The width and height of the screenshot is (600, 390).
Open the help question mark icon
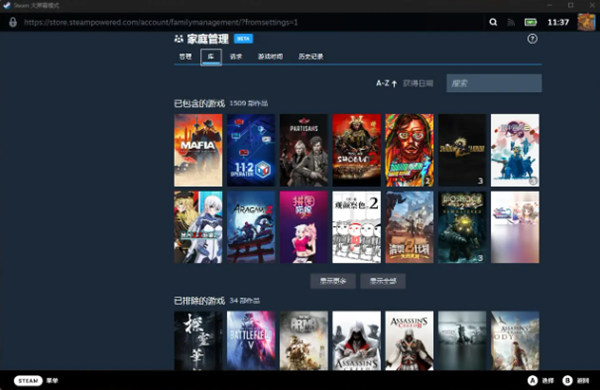[532, 39]
